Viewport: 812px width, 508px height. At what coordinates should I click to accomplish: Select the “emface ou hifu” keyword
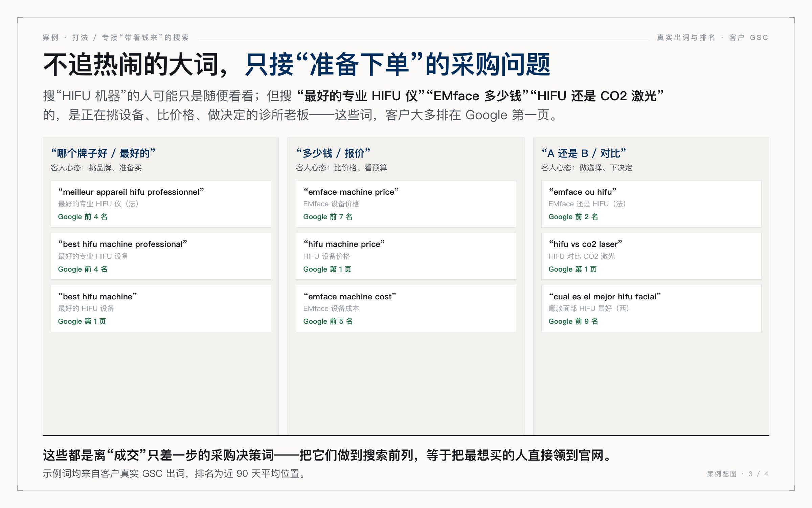coord(583,192)
